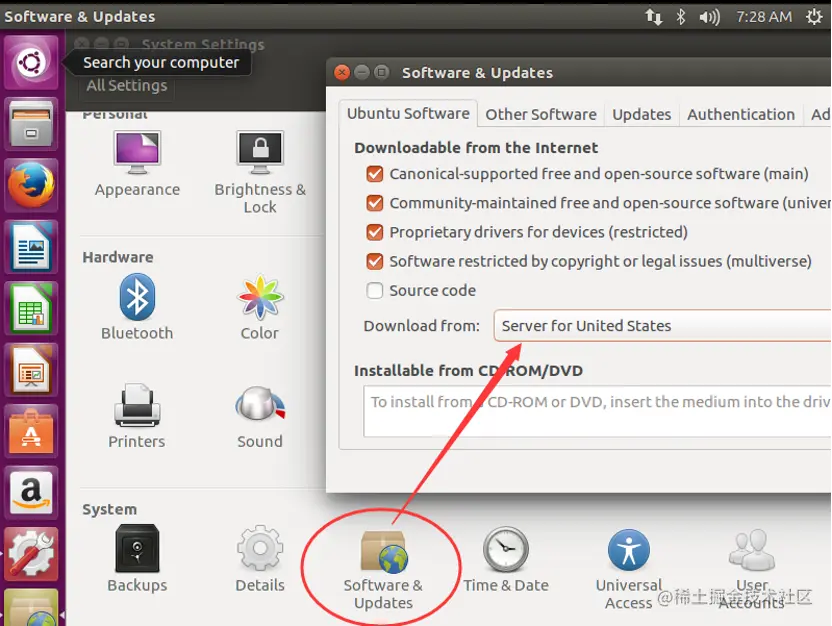Open User Accounts settings
This screenshot has width=832, height=626.
[751, 569]
